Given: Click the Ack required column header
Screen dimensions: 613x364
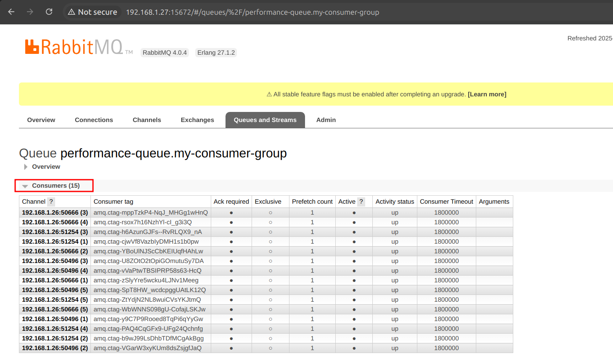Looking at the screenshot, I should pyautogui.click(x=231, y=202).
